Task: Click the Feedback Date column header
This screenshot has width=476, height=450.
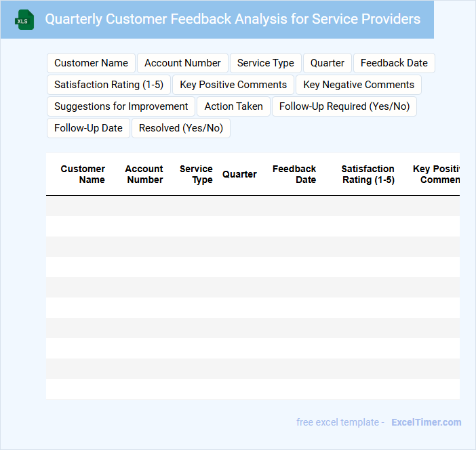Action: (294, 174)
